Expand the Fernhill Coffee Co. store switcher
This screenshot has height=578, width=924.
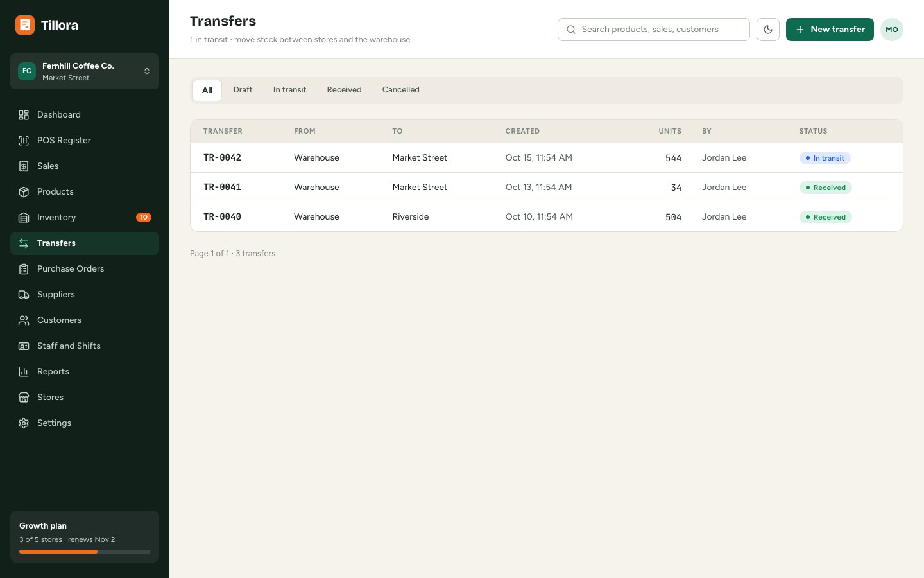coord(85,71)
